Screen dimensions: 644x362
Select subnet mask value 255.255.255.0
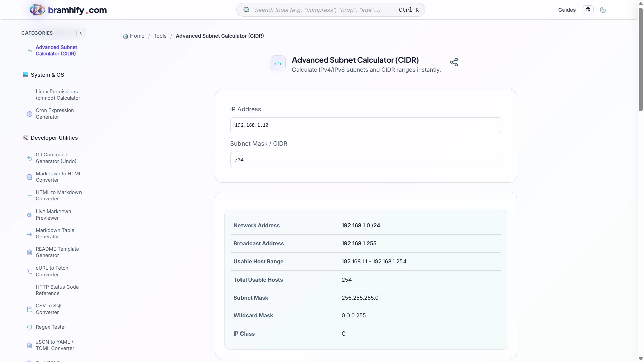[360, 298]
